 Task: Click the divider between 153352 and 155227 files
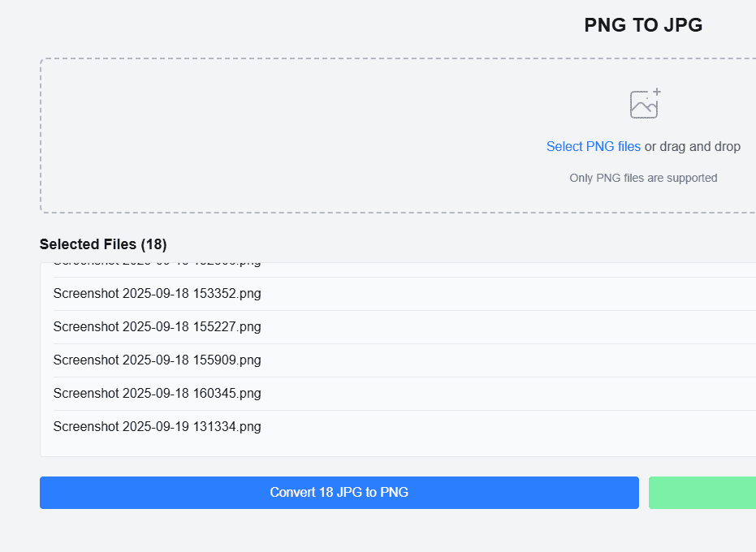(x=325, y=310)
